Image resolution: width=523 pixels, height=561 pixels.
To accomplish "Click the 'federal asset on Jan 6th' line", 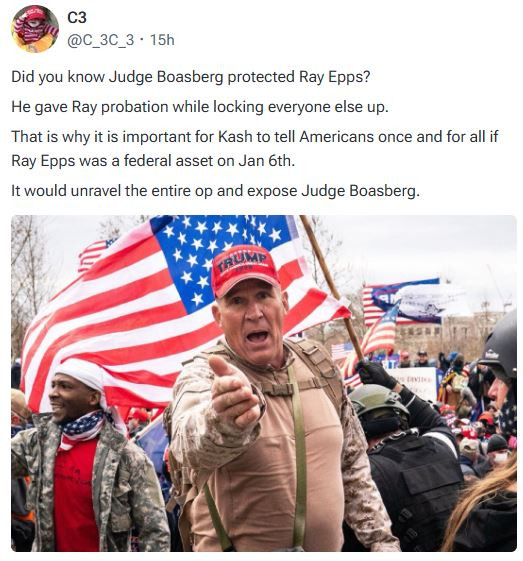I will (153, 161).
